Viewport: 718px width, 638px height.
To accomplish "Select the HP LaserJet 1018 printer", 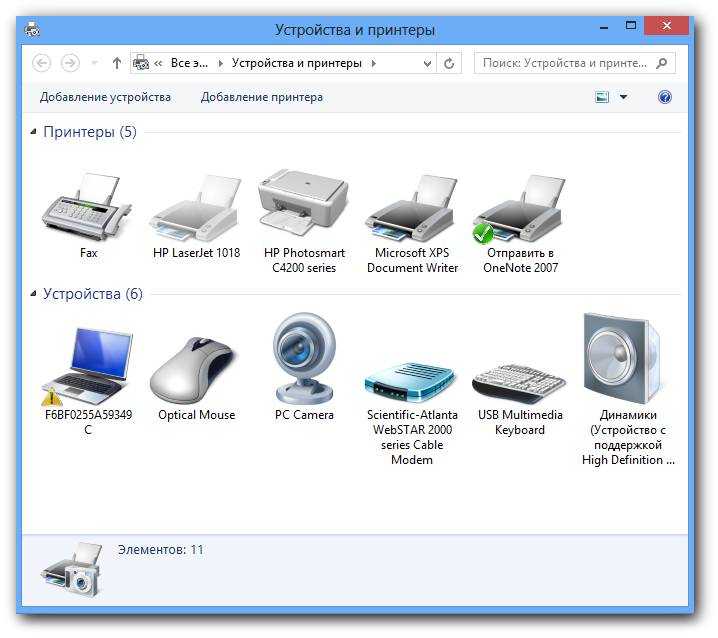I will (196, 208).
